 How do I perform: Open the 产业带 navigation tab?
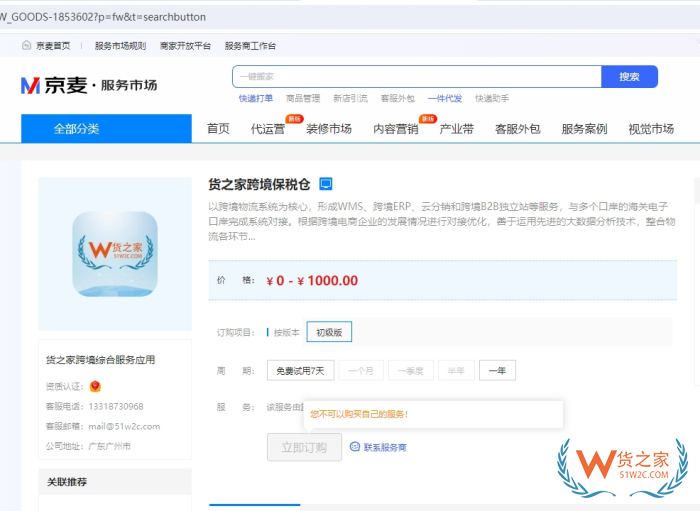(456, 129)
